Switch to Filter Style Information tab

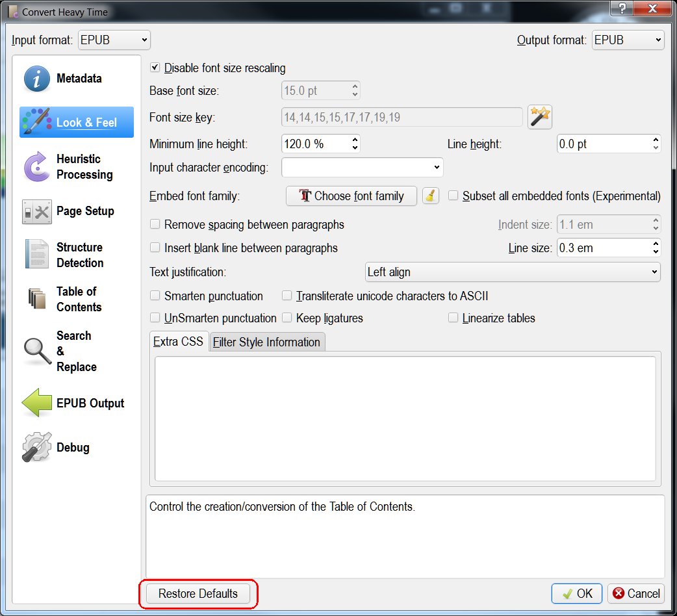click(266, 342)
